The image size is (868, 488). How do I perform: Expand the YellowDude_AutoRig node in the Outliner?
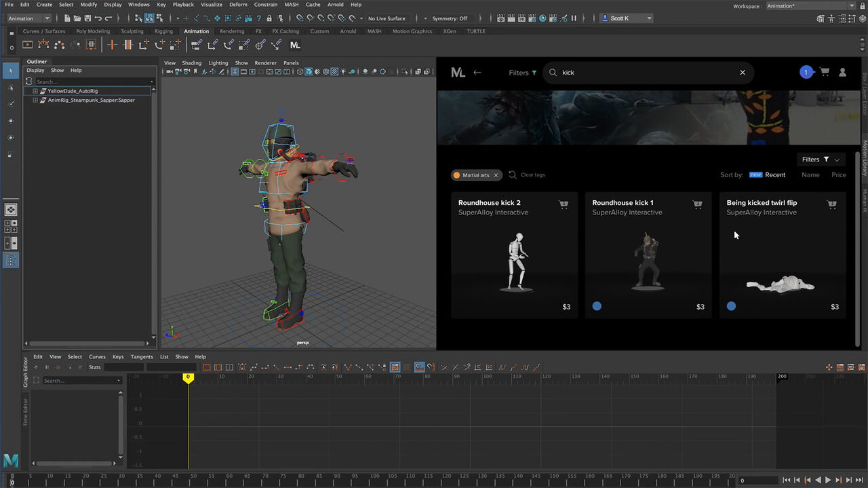(35, 90)
